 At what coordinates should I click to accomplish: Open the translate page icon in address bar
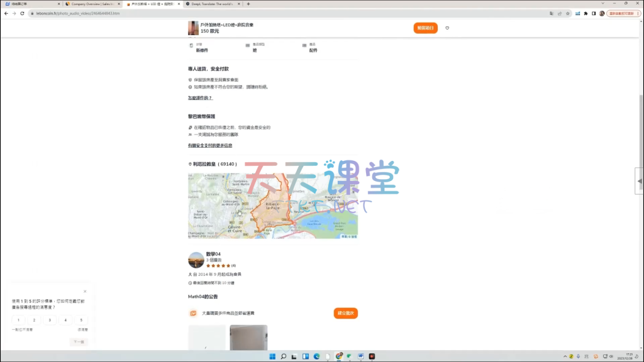[551, 13]
